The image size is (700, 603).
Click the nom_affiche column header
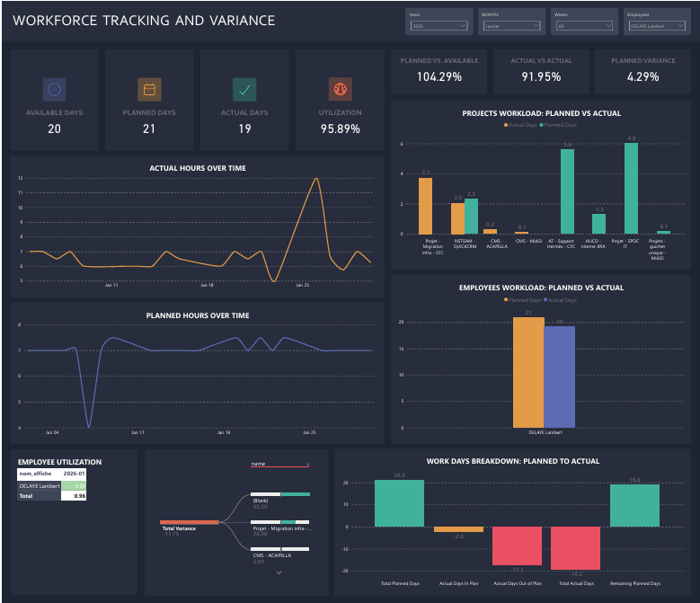(36, 474)
